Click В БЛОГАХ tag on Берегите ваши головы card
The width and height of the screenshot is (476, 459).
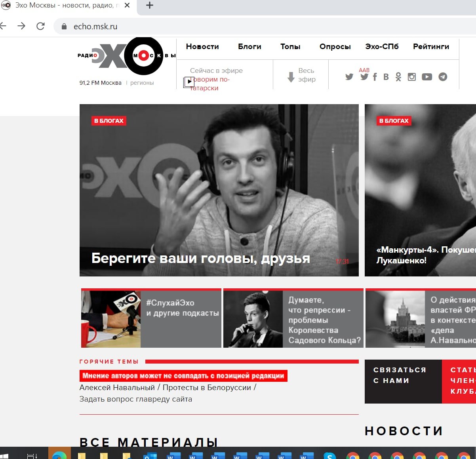[109, 121]
